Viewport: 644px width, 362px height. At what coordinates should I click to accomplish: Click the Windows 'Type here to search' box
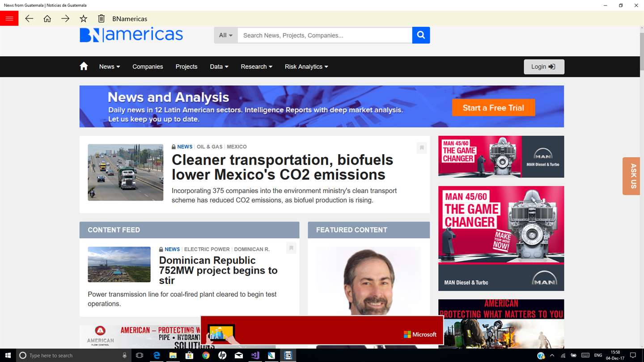74,355
